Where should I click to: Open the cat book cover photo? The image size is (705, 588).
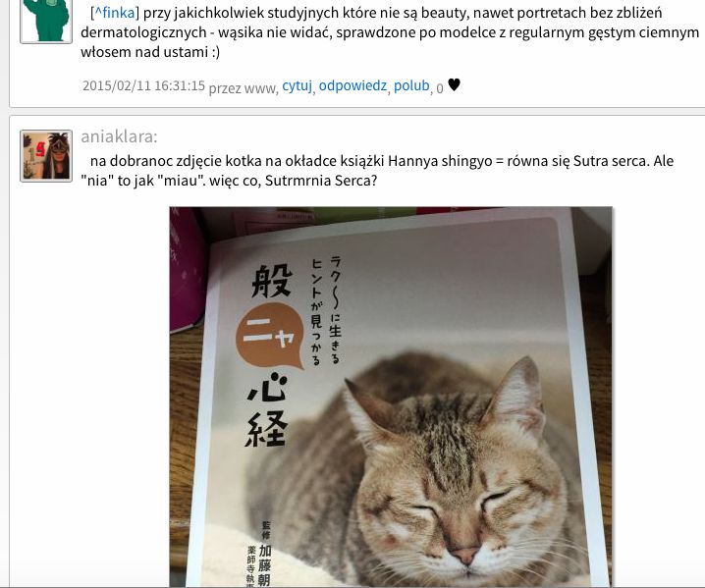(x=391, y=397)
